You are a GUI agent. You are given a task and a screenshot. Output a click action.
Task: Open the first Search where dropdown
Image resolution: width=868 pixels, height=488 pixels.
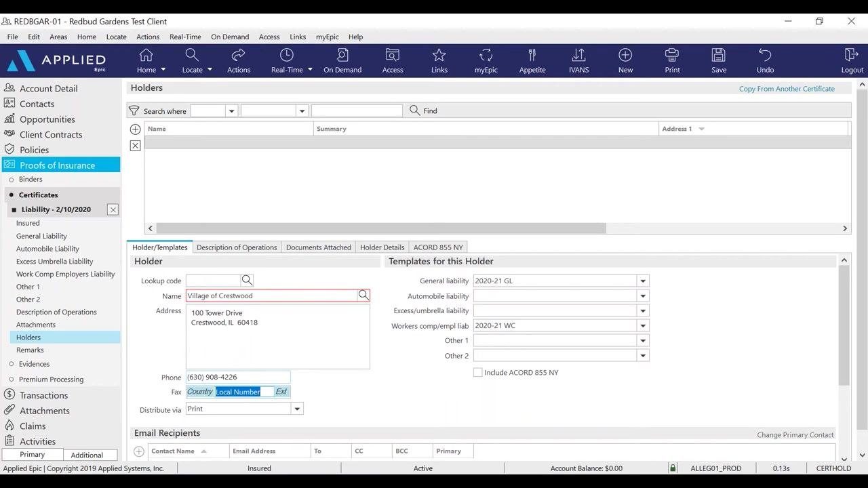coord(231,111)
